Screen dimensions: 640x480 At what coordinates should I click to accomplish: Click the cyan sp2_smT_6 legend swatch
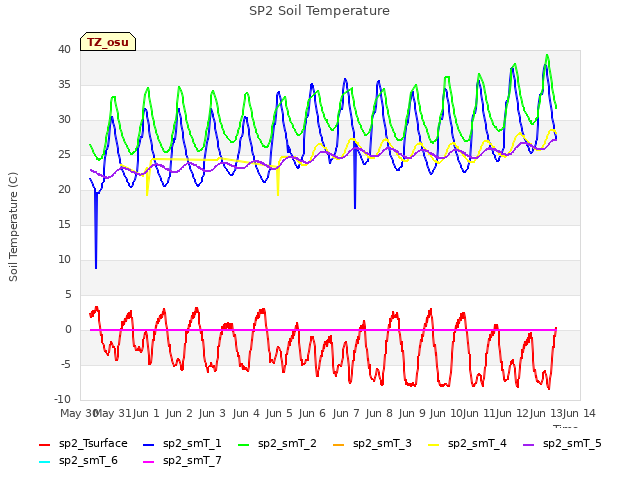point(44,462)
